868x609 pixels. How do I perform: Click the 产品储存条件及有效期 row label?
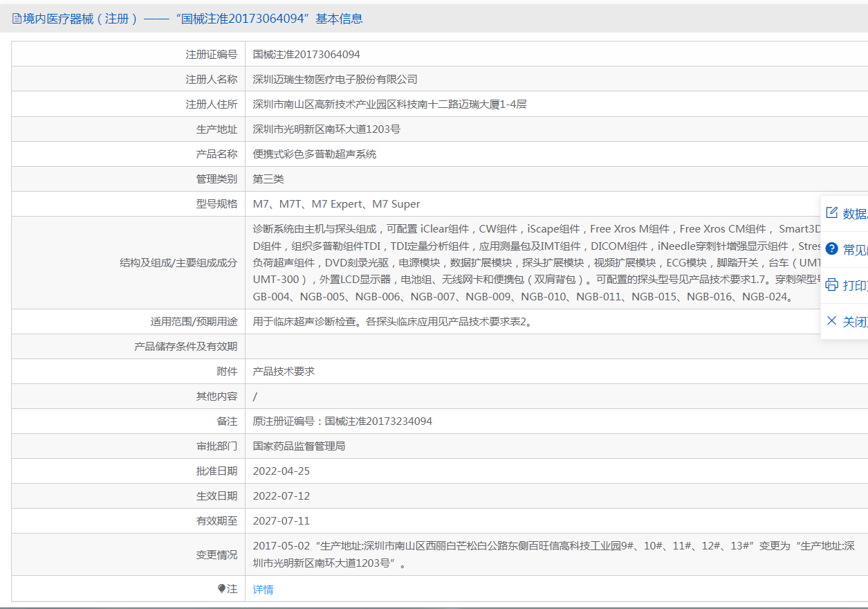185,347
